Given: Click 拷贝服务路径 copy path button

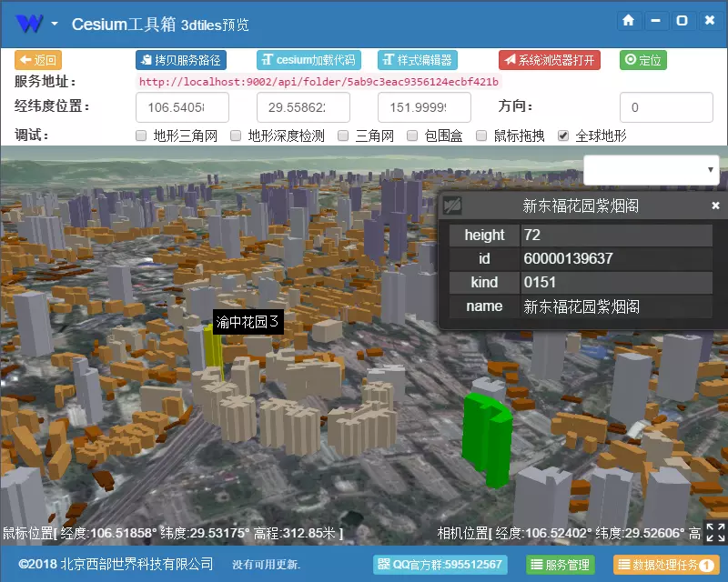Looking at the screenshot, I should (181, 60).
